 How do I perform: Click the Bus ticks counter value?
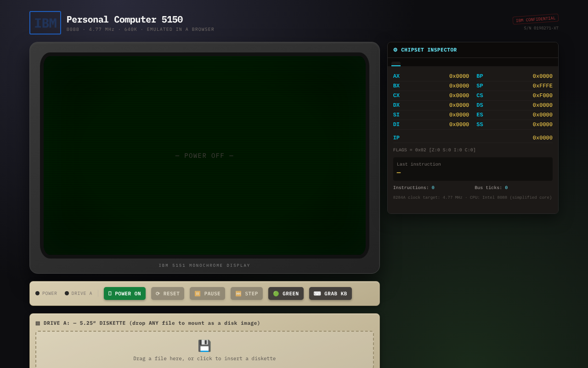pos(506,188)
